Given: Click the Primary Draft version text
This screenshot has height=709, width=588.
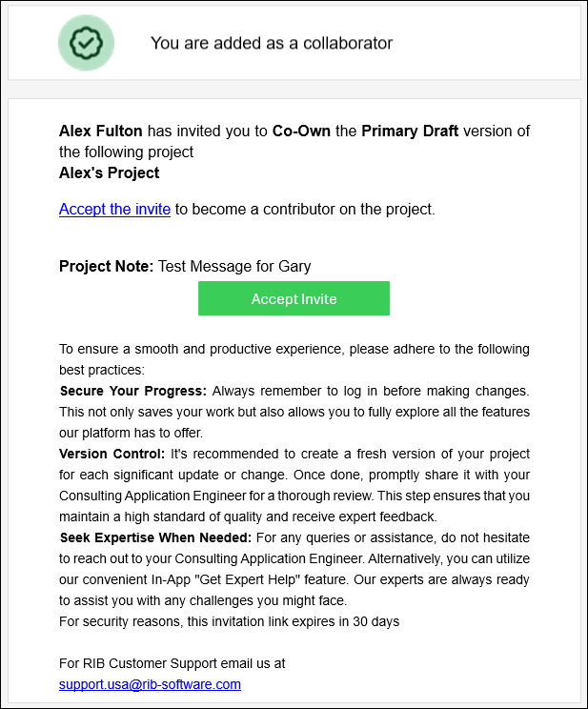Looking at the screenshot, I should point(410,132).
